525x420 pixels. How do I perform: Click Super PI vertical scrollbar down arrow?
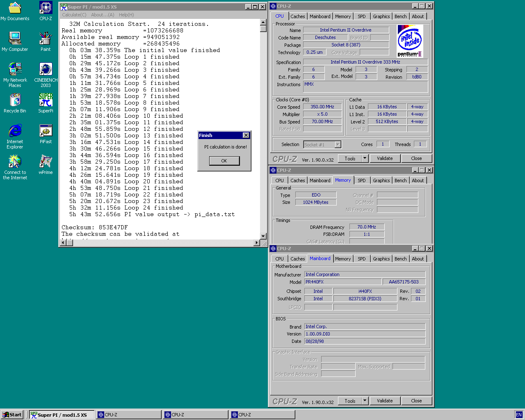[263, 236]
